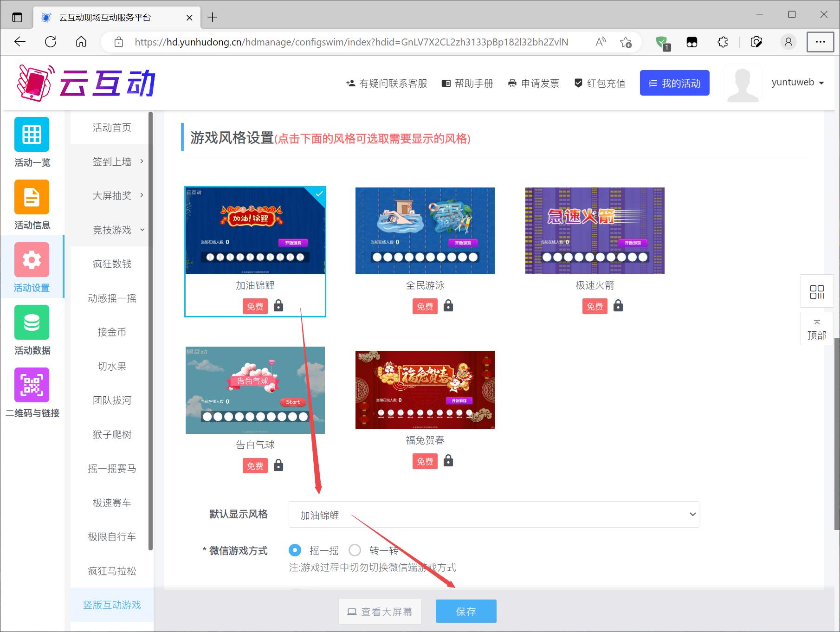The height and width of the screenshot is (632, 840).
Task: Select the 加油锦鲤 style thumbnail
Action: click(255, 231)
